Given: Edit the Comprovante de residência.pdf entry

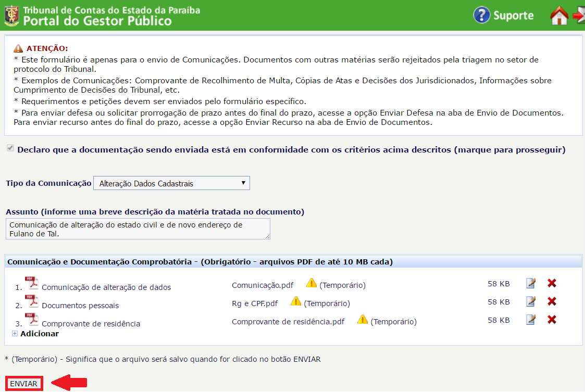Looking at the screenshot, I should 531,320.
